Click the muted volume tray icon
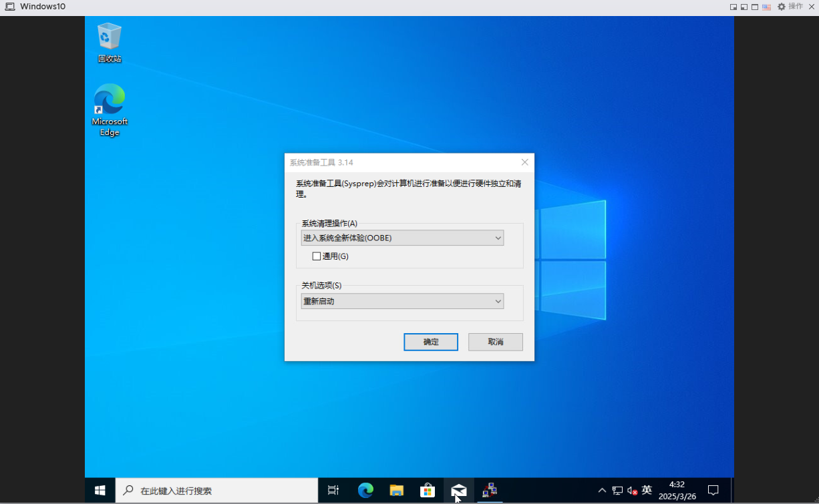This screenshot has width=819, height=504. 632,491
